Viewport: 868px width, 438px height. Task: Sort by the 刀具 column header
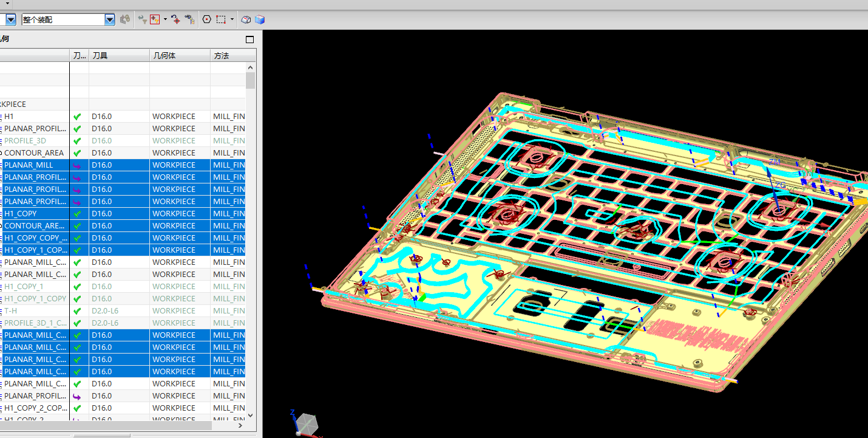point(119,55)
